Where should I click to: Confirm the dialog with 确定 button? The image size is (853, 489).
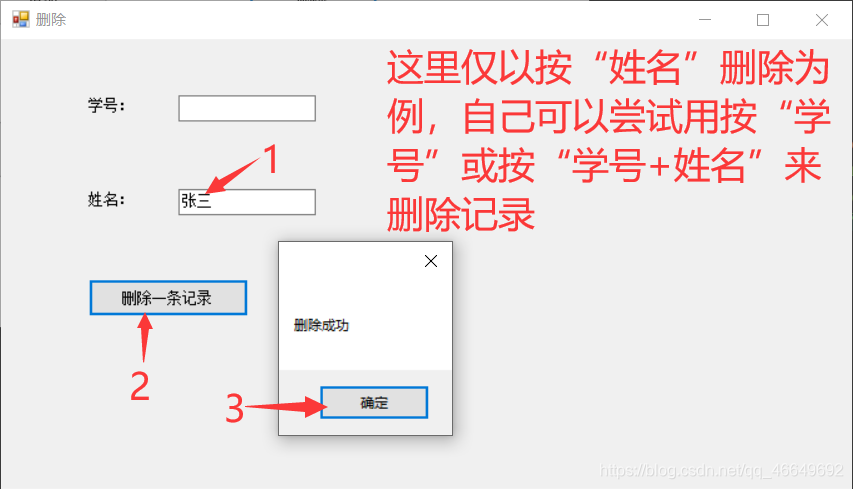coord(374,403)
